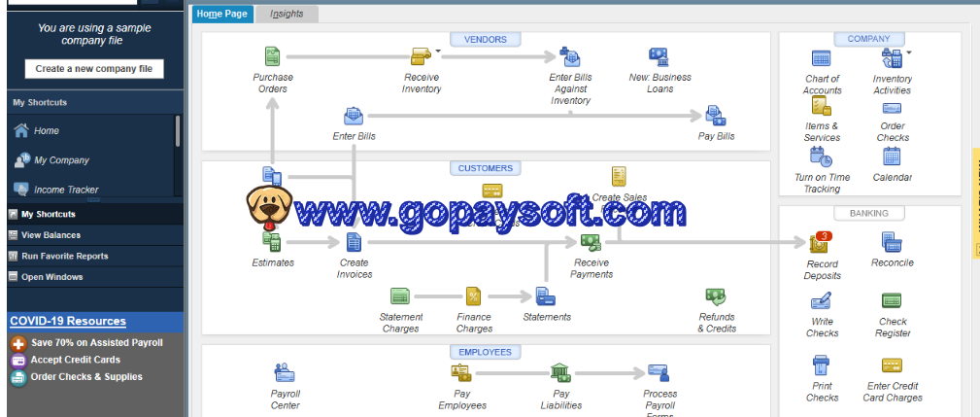980x417 pixels.
Task: Click the View Balances panel tab
Action: click(x=95, y=235)
